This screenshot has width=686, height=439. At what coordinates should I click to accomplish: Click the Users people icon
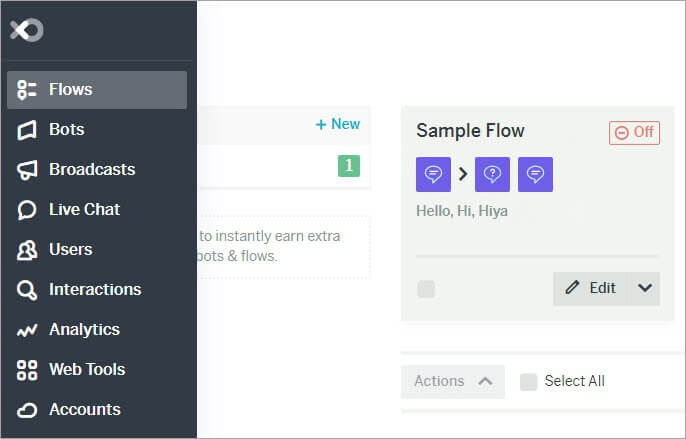27,250
